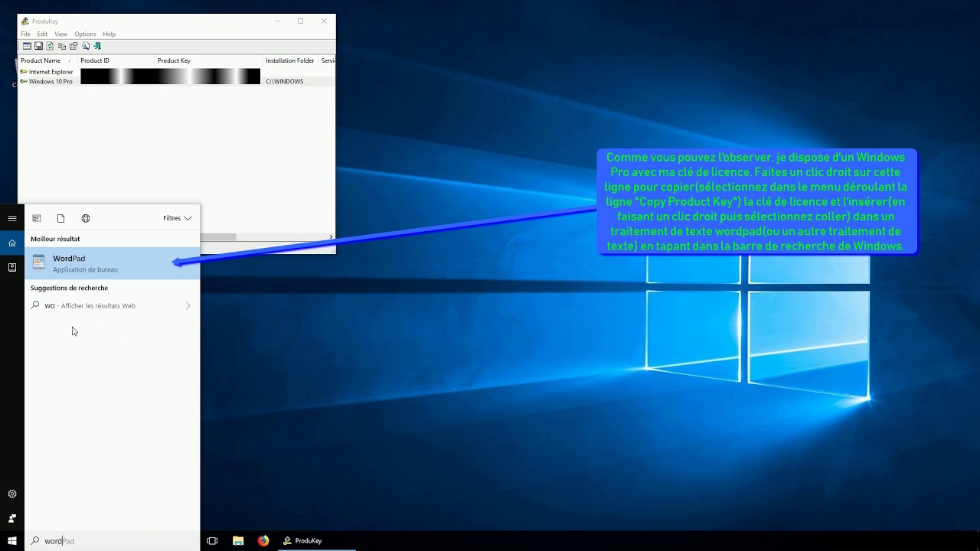This screenshot has width=980, height=551.
Task: Click the green Refresh icon in ProduKey toolbar
Action: click(x=50, y=46)
